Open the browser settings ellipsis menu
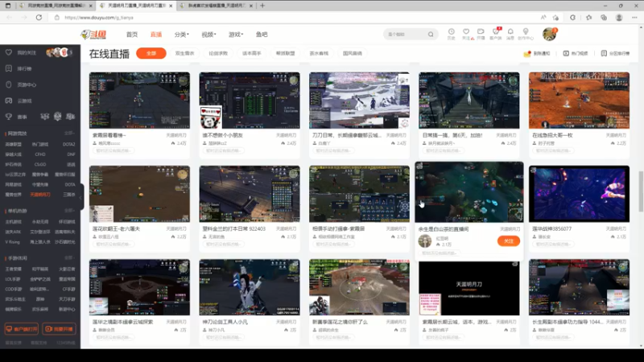 click(x=634, y=18)
